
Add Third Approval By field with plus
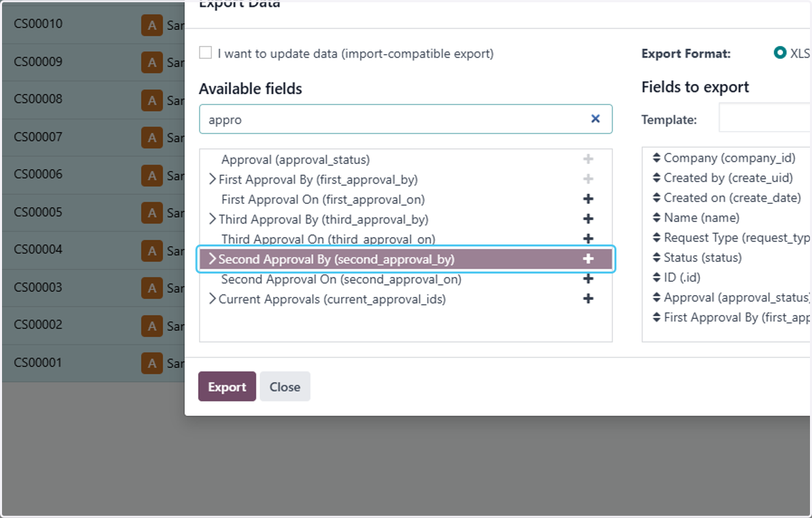click(588, 219)
